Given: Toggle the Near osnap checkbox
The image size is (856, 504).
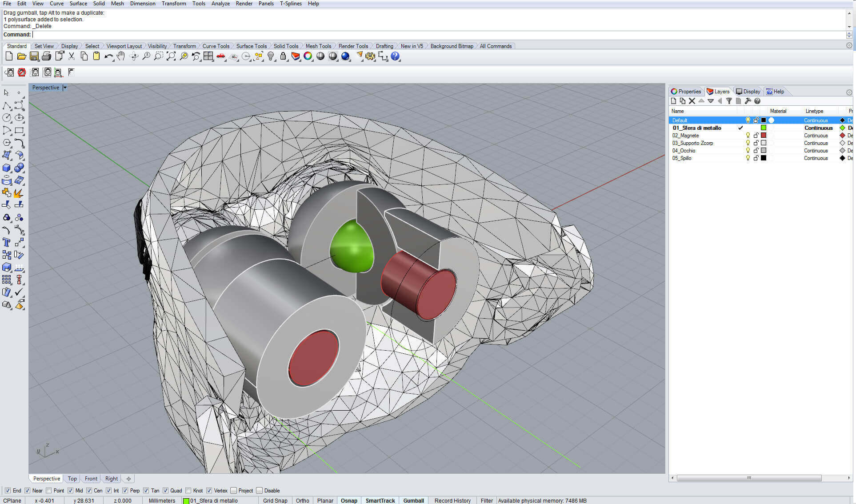Looking at the screenshot, I should coord(27,491).
